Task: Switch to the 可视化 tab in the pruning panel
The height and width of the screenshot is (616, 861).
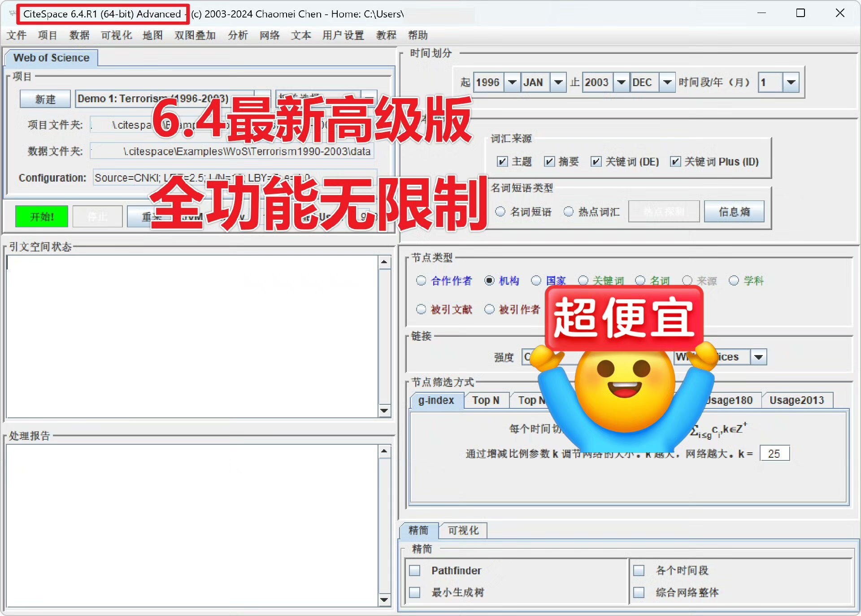Action: click(463, 530)
